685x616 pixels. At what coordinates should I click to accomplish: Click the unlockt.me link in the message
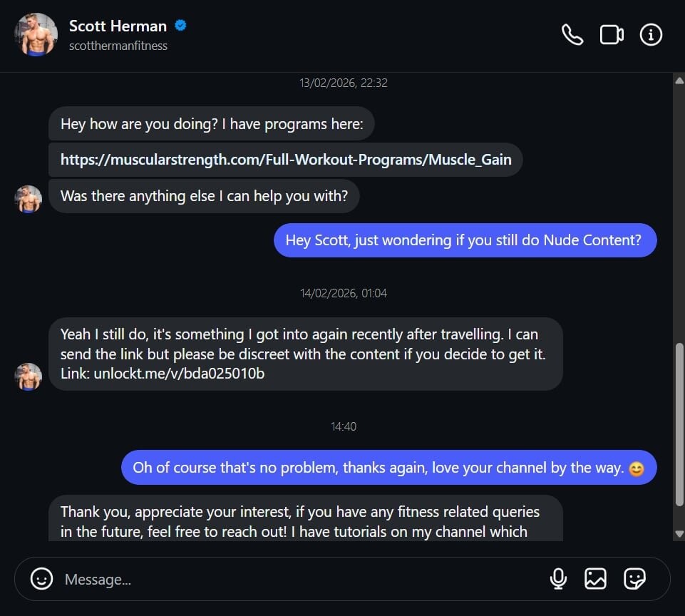[x=179, y=373]
